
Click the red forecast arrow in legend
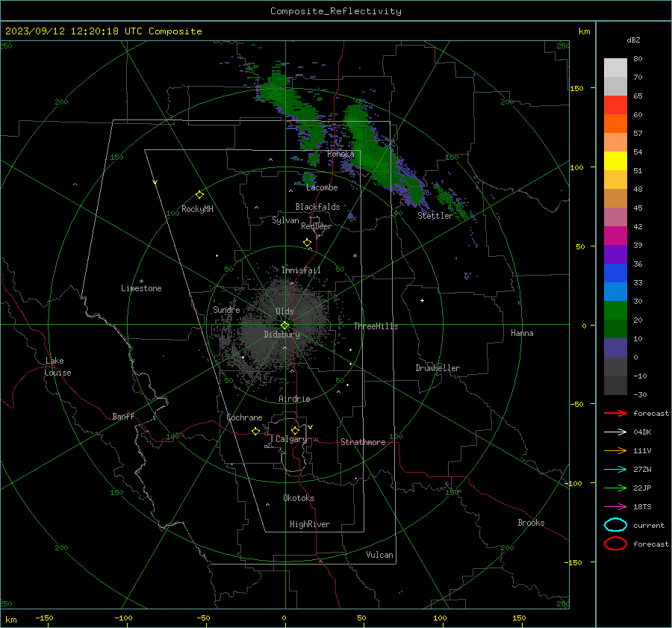(615, 413)
